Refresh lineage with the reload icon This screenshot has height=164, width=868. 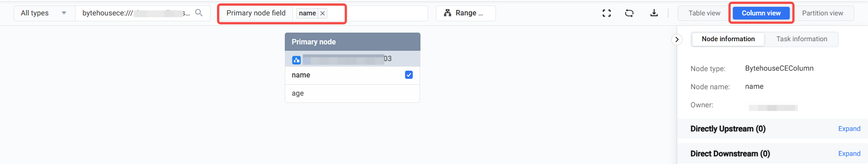click(629, 13)
